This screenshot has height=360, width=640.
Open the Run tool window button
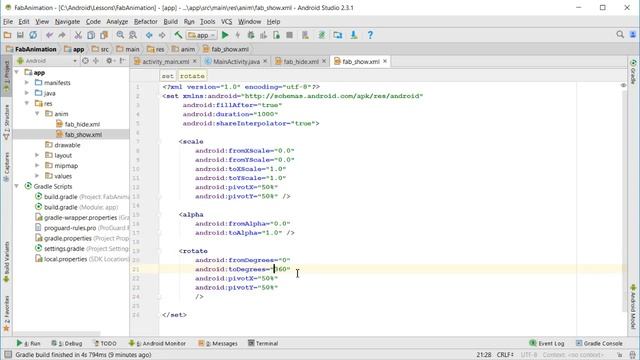point(28,343)
